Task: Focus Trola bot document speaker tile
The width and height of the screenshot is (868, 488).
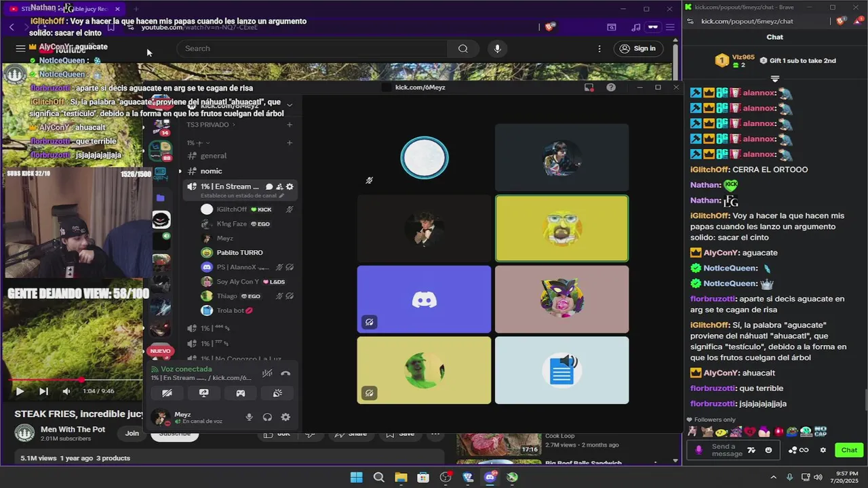Action: [x=561, y=370]
